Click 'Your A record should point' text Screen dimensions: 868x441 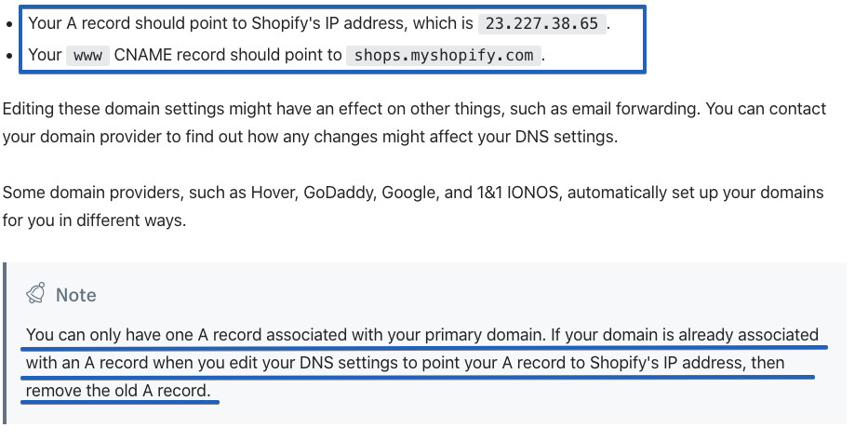coord(121,23)
